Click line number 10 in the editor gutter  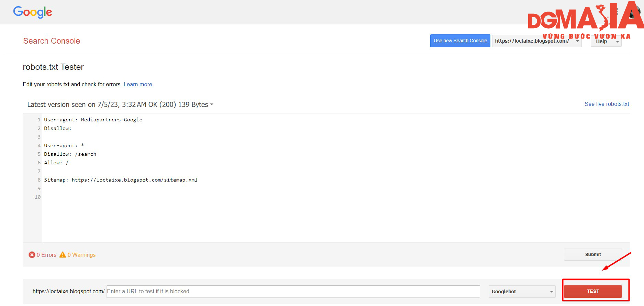pos(37,197)
